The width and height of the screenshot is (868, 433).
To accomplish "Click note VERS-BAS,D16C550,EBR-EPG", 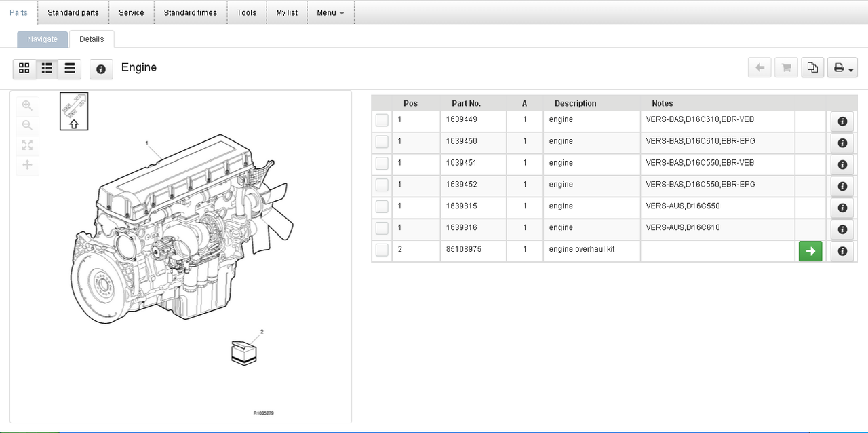I will 701,185.
